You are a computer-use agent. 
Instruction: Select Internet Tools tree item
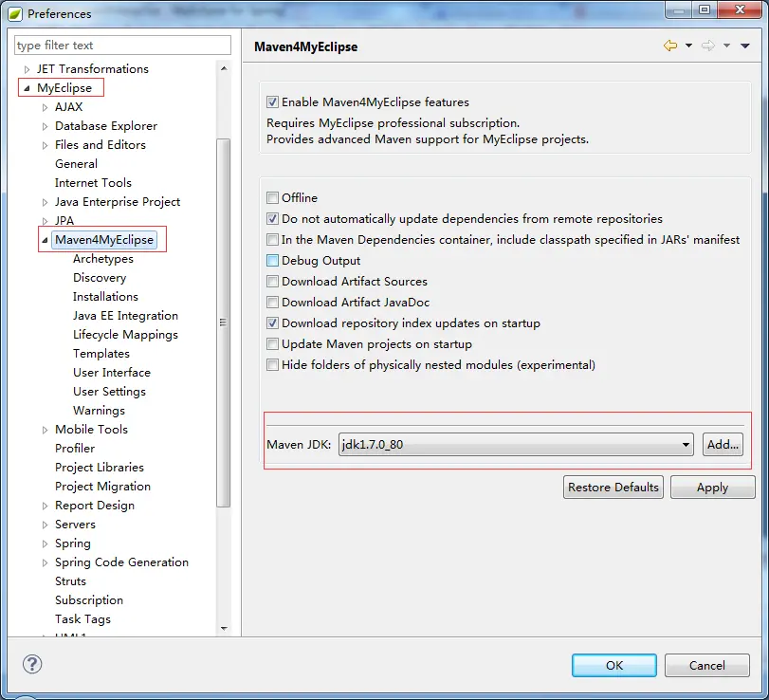(93, 182)
